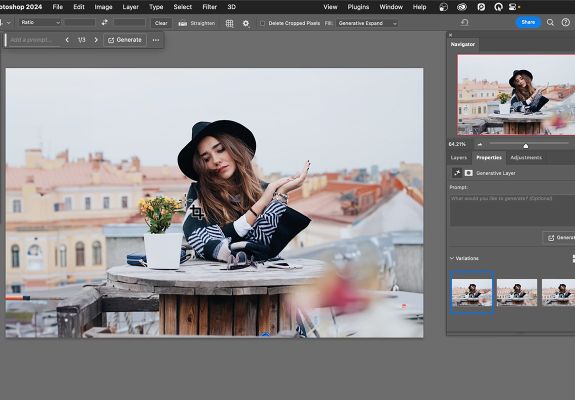Viewport: 575px width, 400px height.
Task: Collapse the Variations section
Action: click(452, 258)
